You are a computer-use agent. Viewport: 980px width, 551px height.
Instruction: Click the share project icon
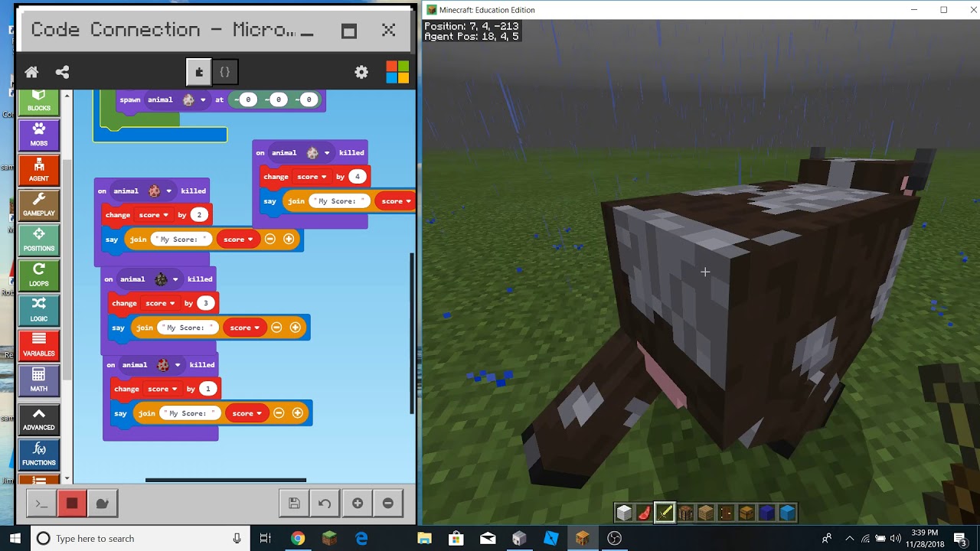pyautogui.click(x=63, y=72)
